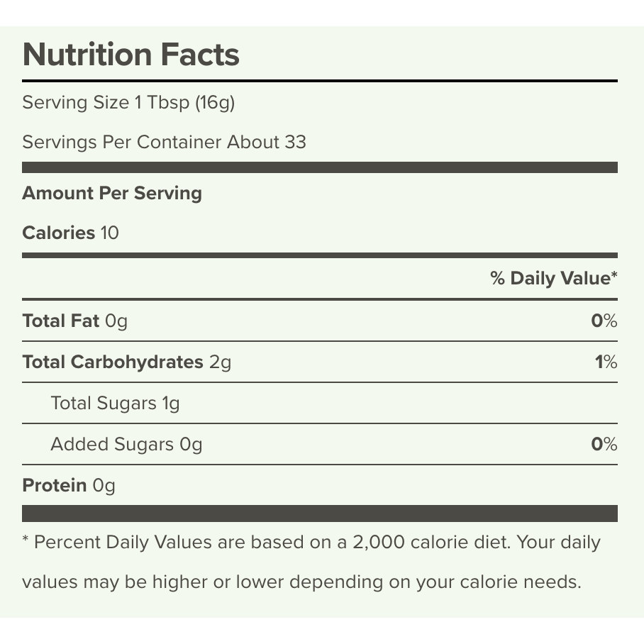Click the 0% value for Total Fat

(x=604, y=321)
